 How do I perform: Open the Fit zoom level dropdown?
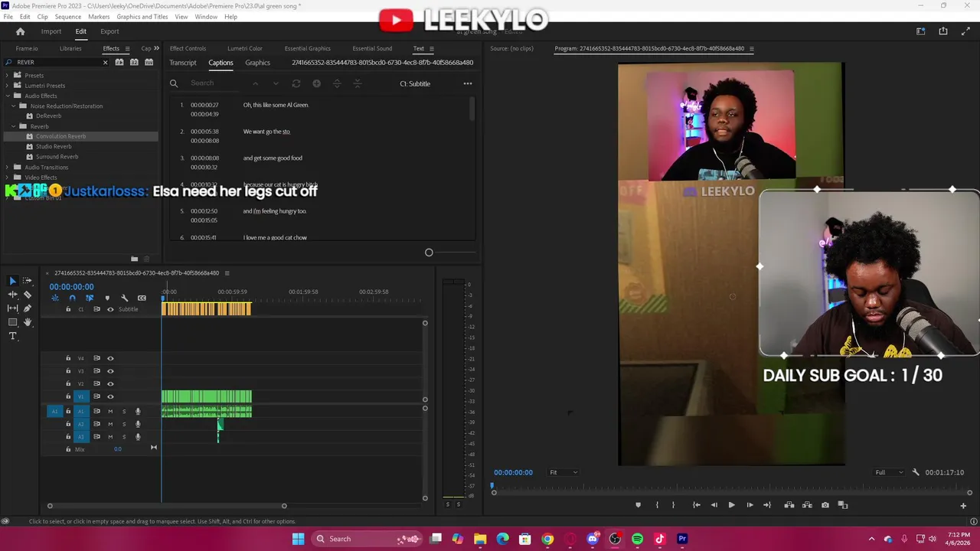pos(563,472)
